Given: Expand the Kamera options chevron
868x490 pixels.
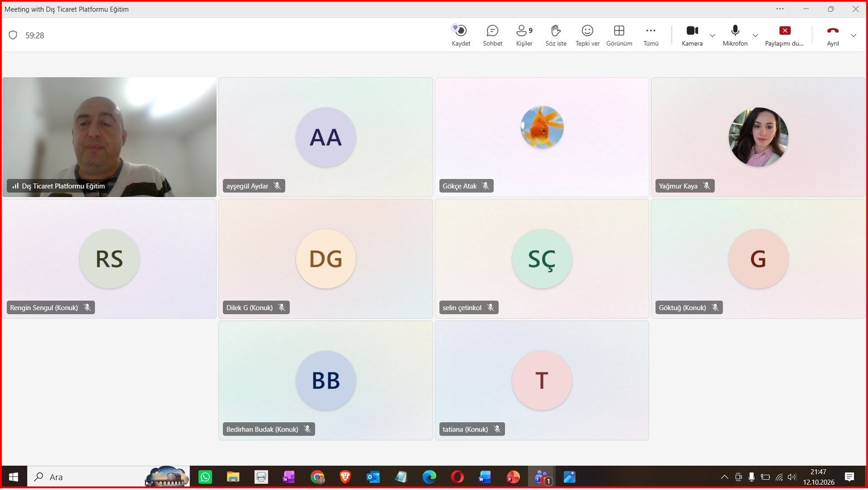Looking at the screenshot, I should tap(712, 36).
